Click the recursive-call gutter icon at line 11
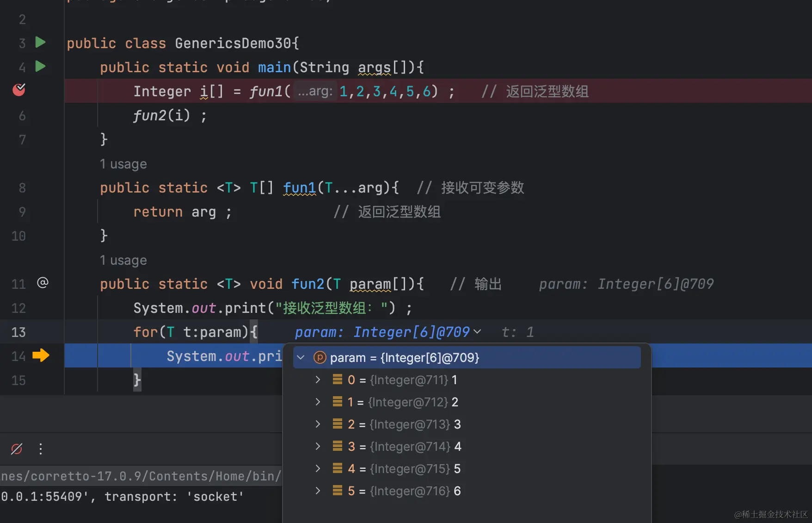The height and width of the screenshot is (523, 812). 43,283
